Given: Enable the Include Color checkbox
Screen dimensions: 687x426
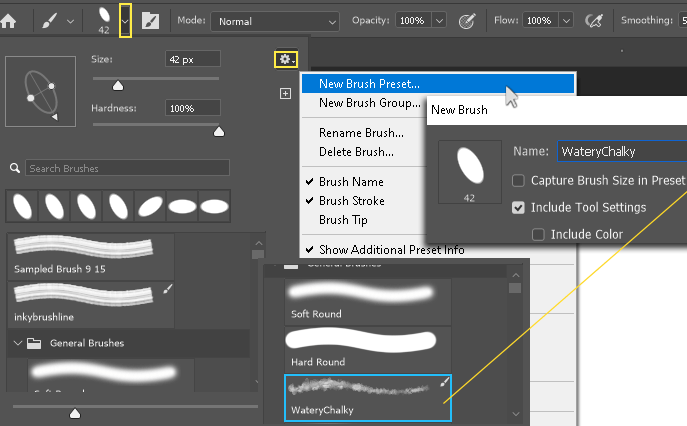Looking at the screenshot, I should coord(538,234).
